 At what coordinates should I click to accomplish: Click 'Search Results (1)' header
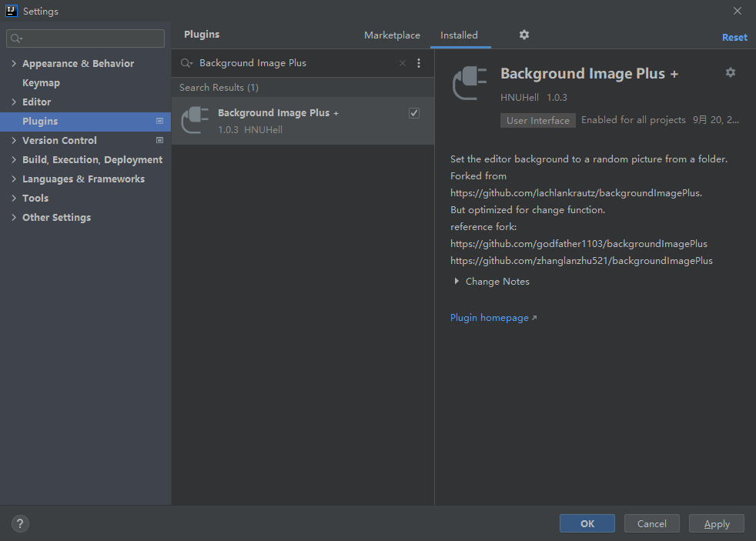pos(219,88)
